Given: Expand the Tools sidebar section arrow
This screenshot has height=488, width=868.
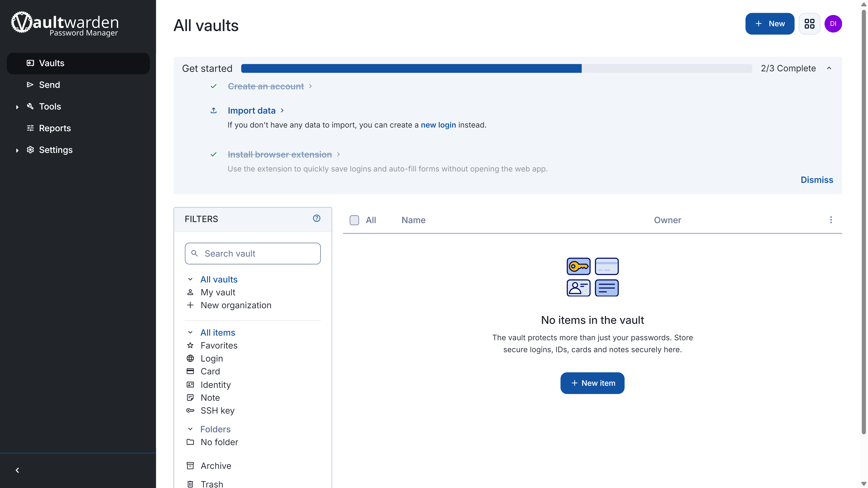Looking at the screenshot, I should pyautogui.click(x=17, y=107).
